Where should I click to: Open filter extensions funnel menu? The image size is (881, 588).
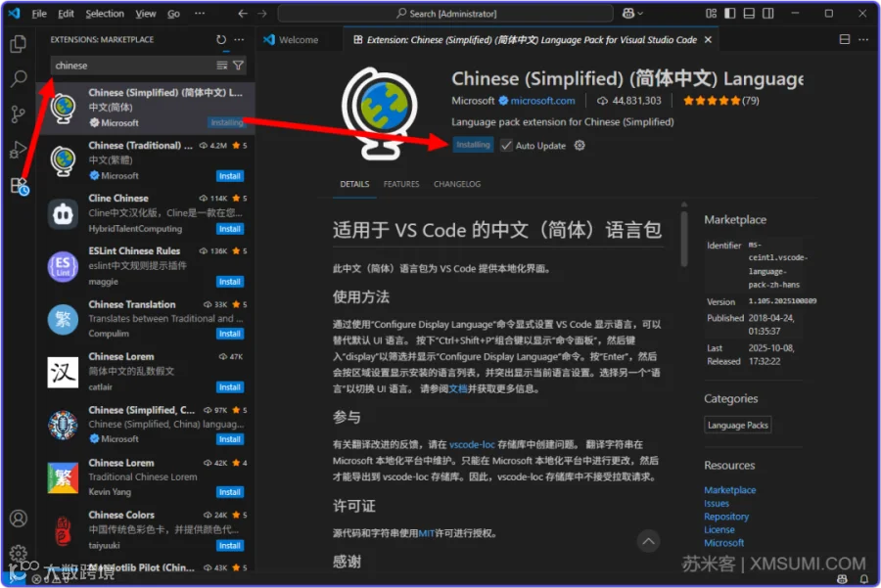pyautogui.click(x=238, y=66)
